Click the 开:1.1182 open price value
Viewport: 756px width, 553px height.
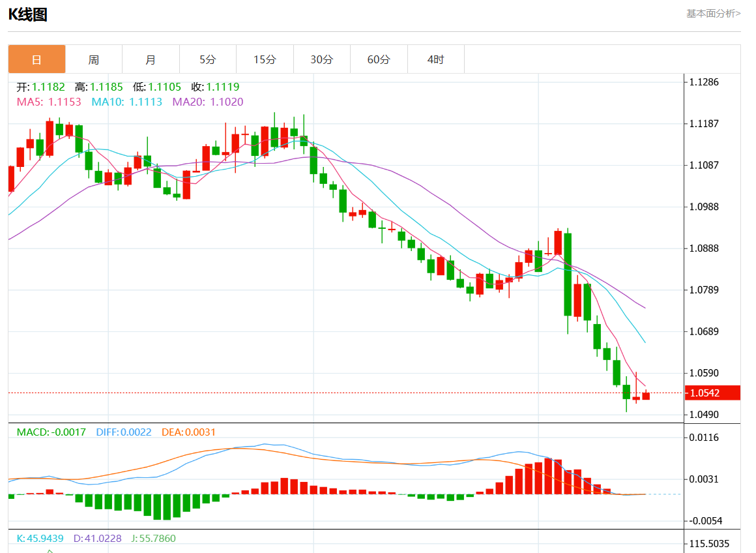(40, 87)
